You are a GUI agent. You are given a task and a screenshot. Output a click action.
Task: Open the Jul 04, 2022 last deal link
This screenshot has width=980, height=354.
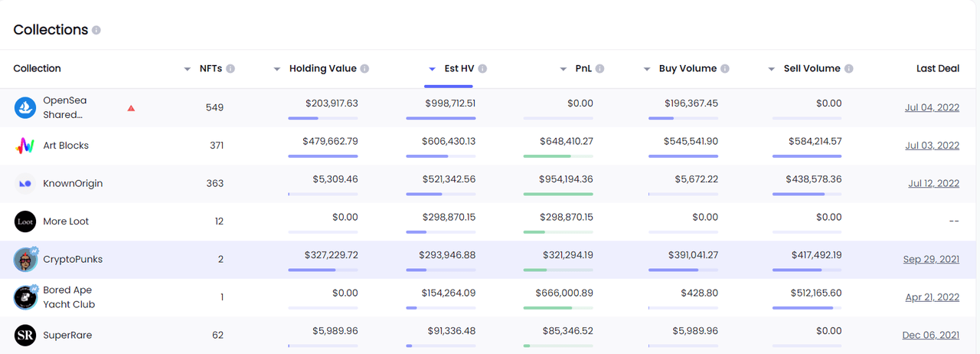932,107
